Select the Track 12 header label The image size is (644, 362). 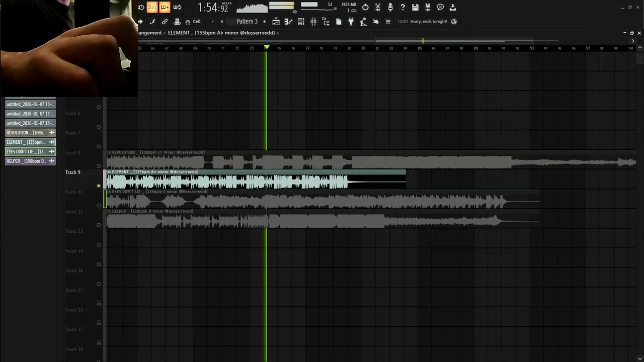[x=74, y=231]
